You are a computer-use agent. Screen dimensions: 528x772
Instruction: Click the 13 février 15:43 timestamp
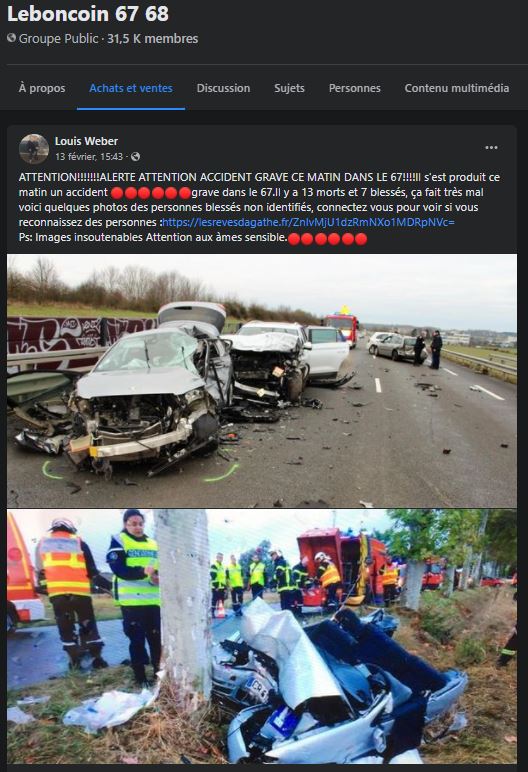click(x=89, y=157)
